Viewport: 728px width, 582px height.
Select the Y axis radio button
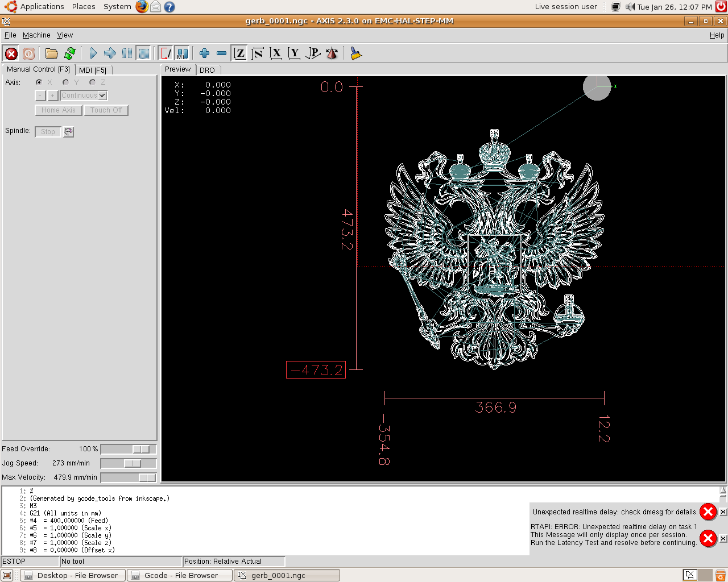pos(66,82)
